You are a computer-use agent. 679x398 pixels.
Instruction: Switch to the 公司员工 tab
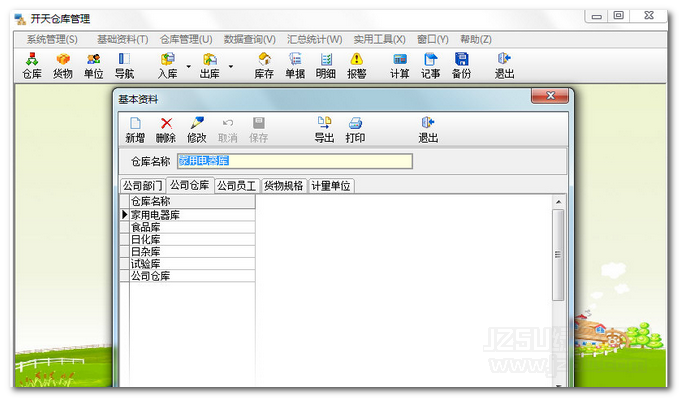236,186
